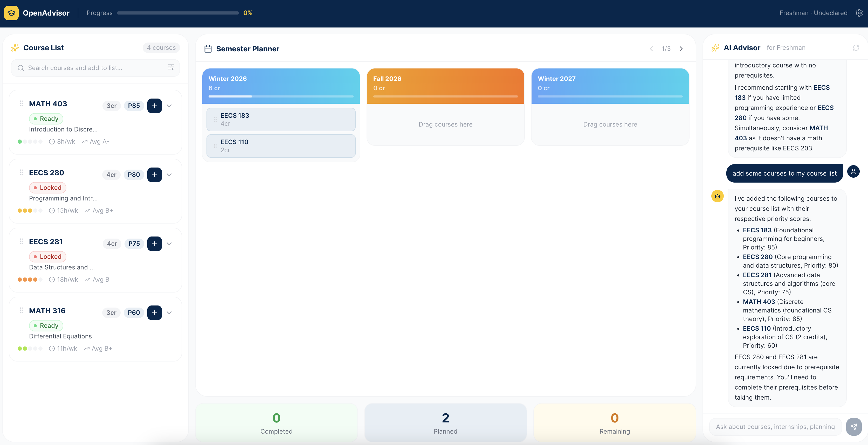The image size is (868, 445).
Task: Click MATH 316 plus button
Action: tap(154, 312)
